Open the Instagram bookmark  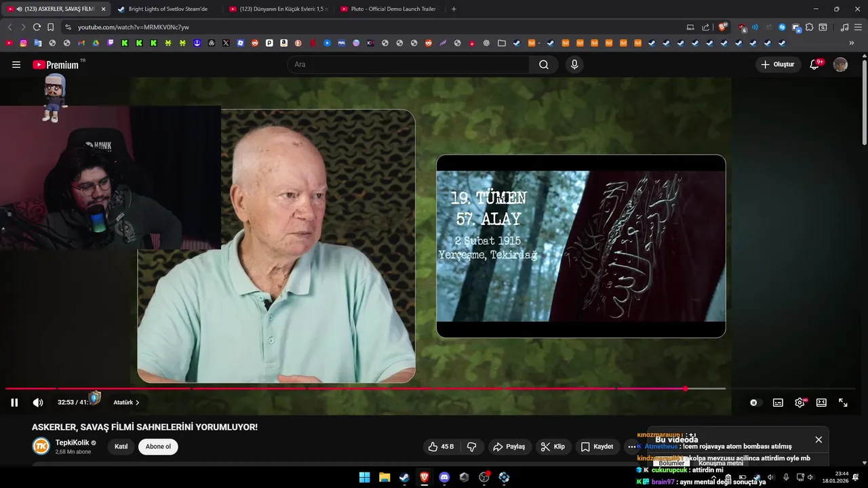(23, 43)
